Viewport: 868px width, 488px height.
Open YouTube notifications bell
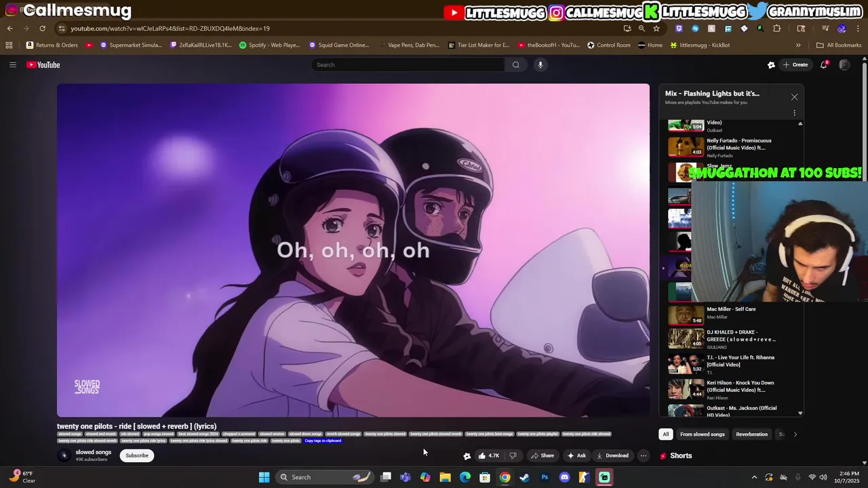[824, 65]
